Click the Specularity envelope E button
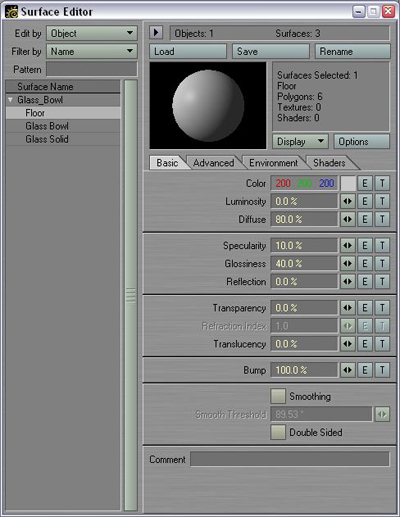The width and height of the screenshot is (400, 517). 365,246
